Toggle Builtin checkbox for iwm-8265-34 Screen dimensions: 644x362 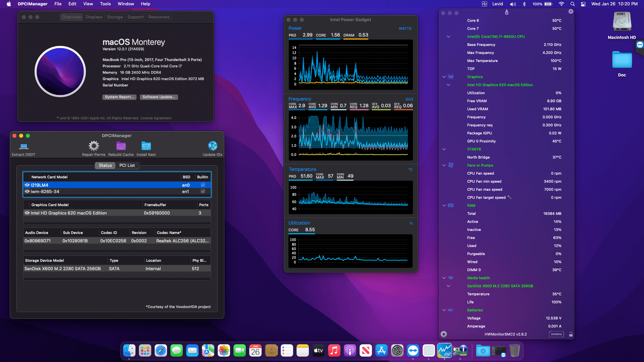(x=203, y=191)
